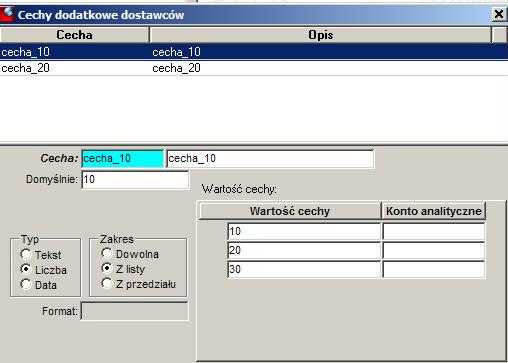Click the Cecha column header
This screenshot has width=508, height=363.
tap(74, 35)
